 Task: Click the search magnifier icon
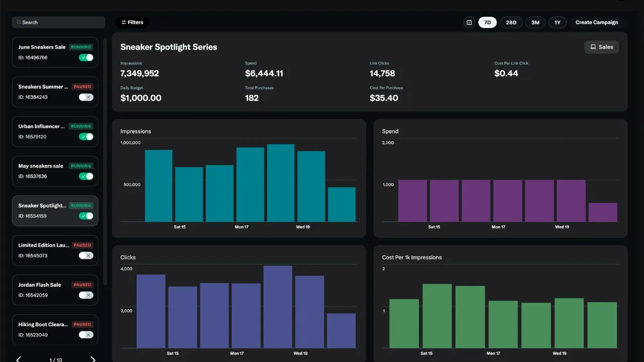tap(19, 23)
